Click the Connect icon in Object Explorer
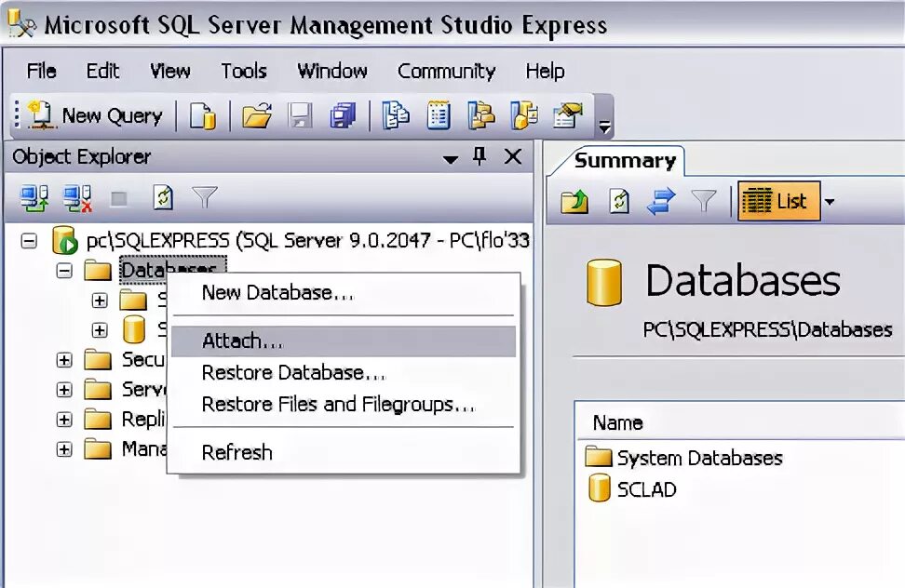The height and width of the screenshot is (588, 905). pos(34,198)
